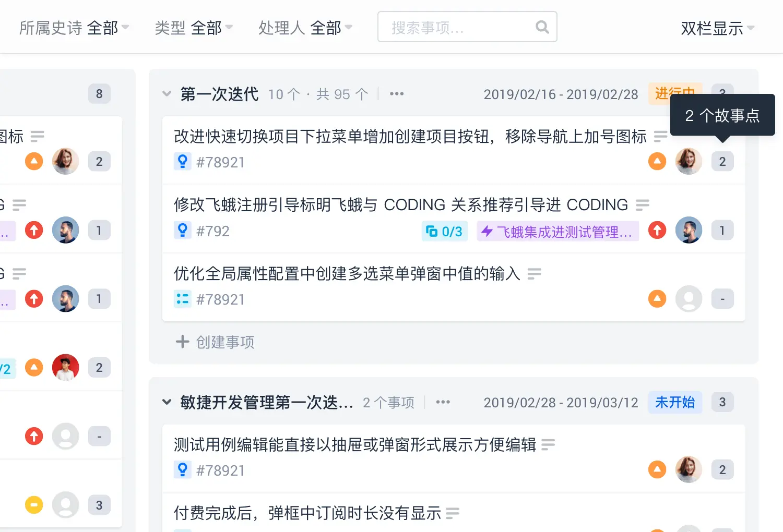Collapse the 敏捷开发管理第一次迭代 section
The height and width of the screenshot is (532, 783).
tap(167, 402)
